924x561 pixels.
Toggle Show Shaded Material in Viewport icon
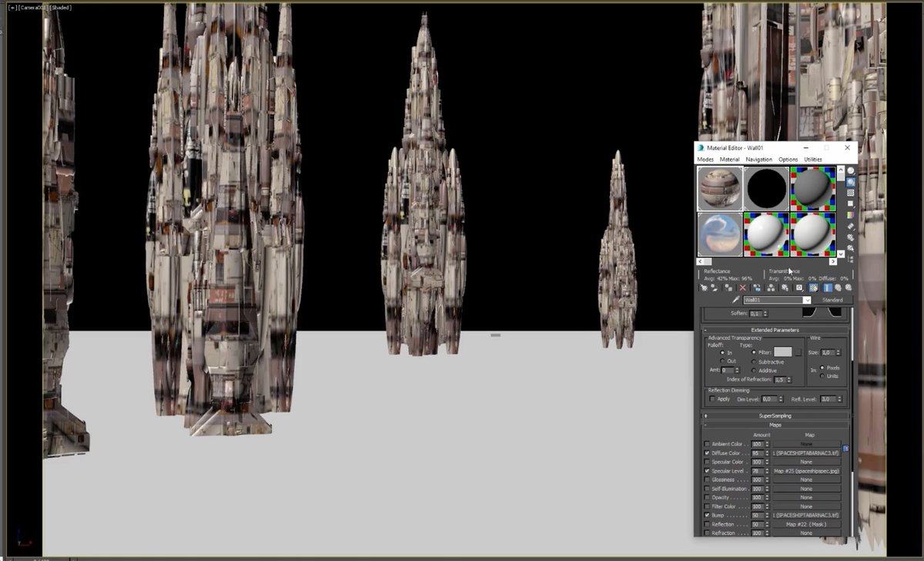point(813,287)
